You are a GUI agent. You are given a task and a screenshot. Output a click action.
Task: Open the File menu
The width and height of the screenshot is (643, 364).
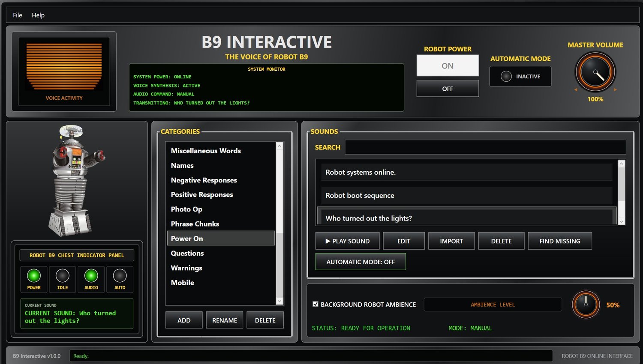(18, 15)
